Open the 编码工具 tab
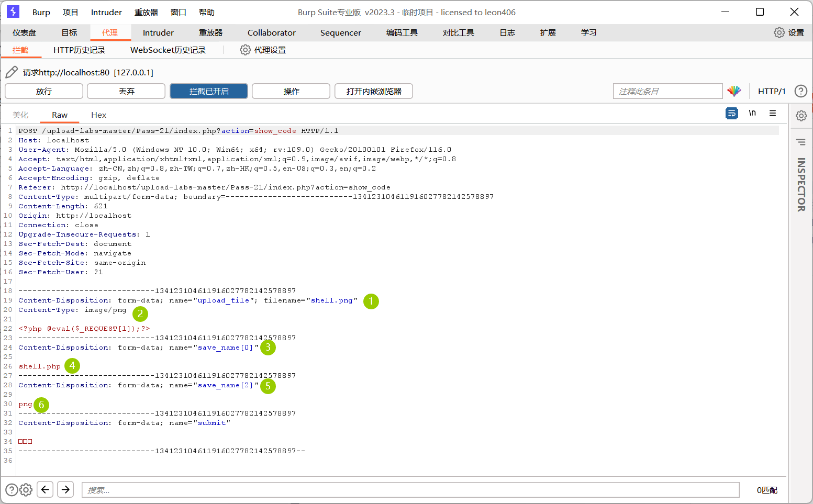This screenshot has height=504, width=813. click(402, 32)
